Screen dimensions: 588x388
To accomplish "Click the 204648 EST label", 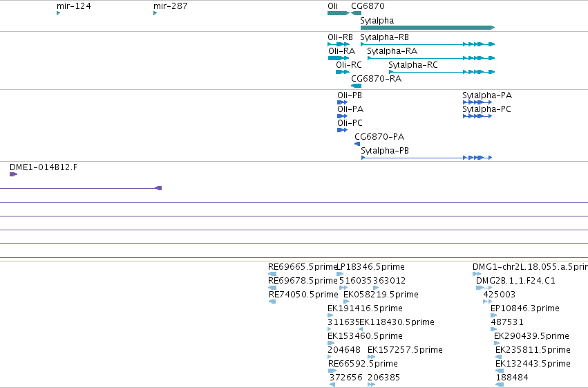I will (344, 350).
